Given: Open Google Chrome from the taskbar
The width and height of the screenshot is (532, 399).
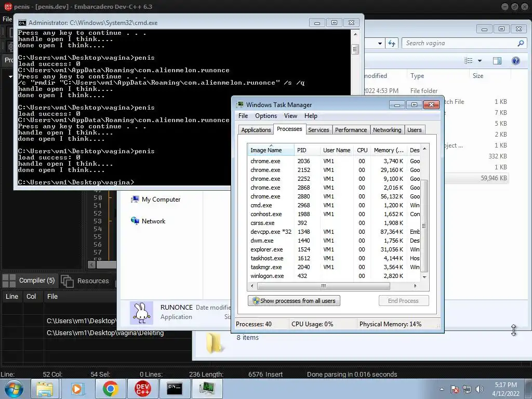Looking at the screenshot, I should [110, 389].
